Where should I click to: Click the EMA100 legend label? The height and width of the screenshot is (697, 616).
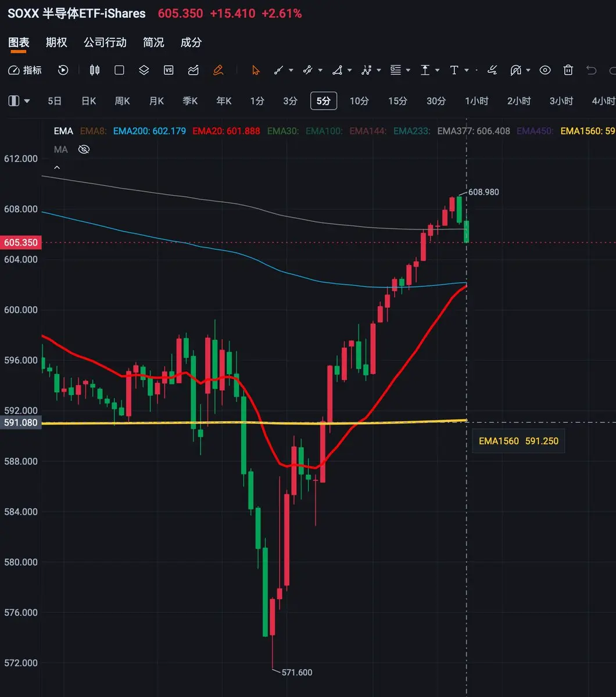(324, 131)
